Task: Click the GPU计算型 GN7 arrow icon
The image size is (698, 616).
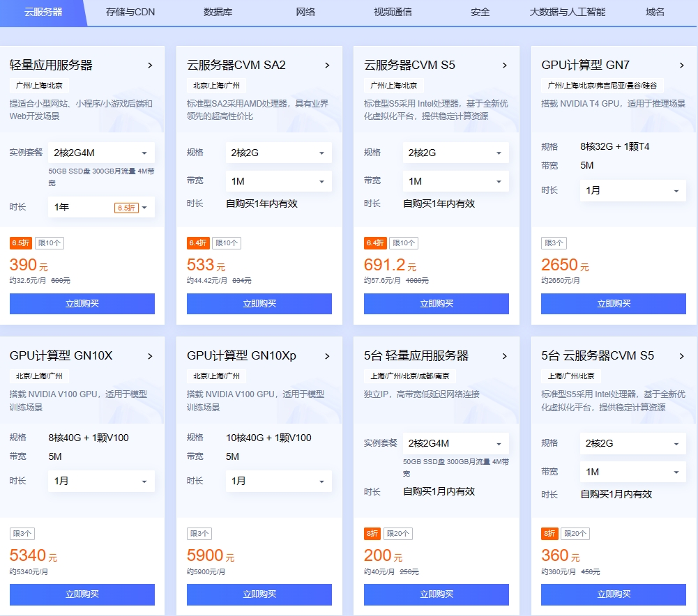Action: coord(681,65)
